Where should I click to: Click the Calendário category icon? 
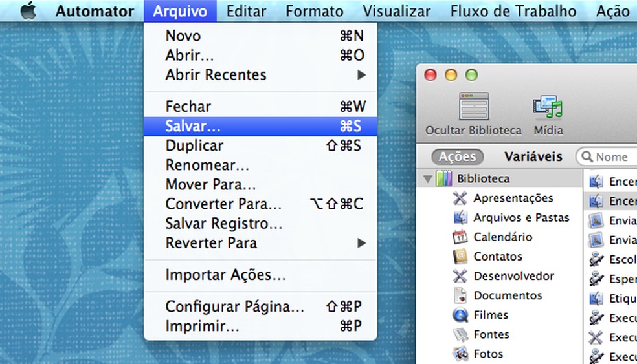coord(460,237)
